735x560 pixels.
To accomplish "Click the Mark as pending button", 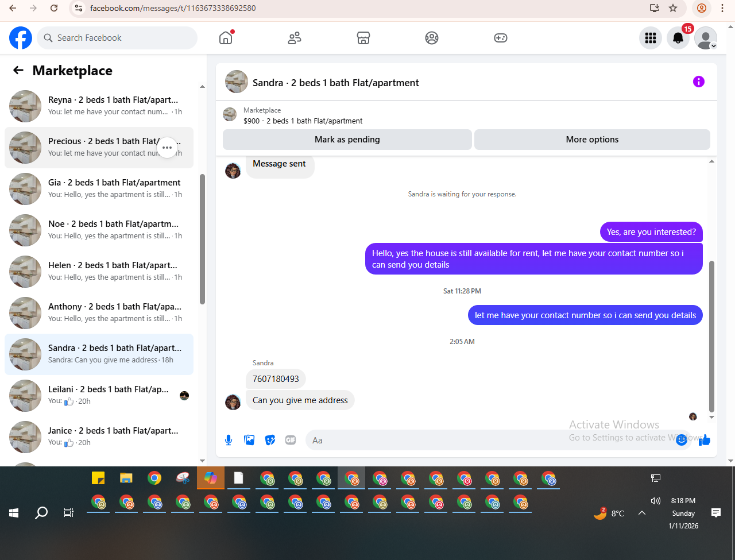I will [347, 140].
